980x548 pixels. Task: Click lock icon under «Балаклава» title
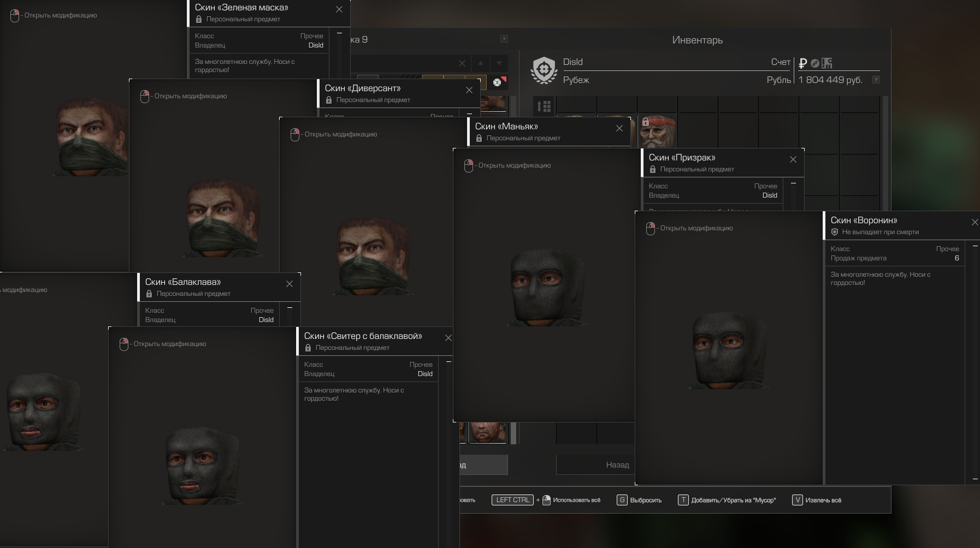(x=149, y=294)
